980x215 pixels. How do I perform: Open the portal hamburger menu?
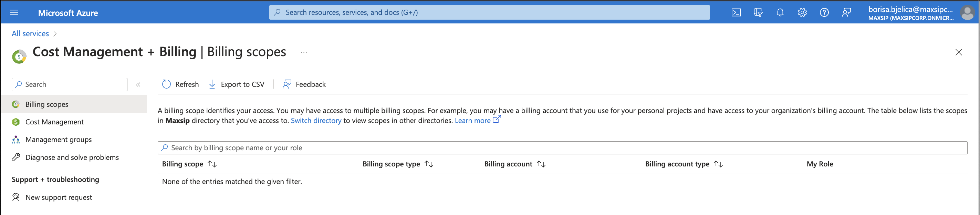point(14,12)
